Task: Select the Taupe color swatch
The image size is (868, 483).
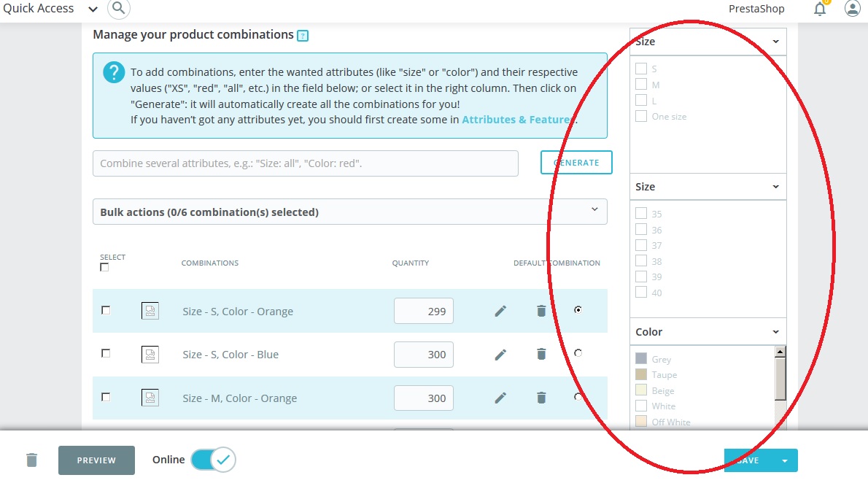Action: click(641, 374)
